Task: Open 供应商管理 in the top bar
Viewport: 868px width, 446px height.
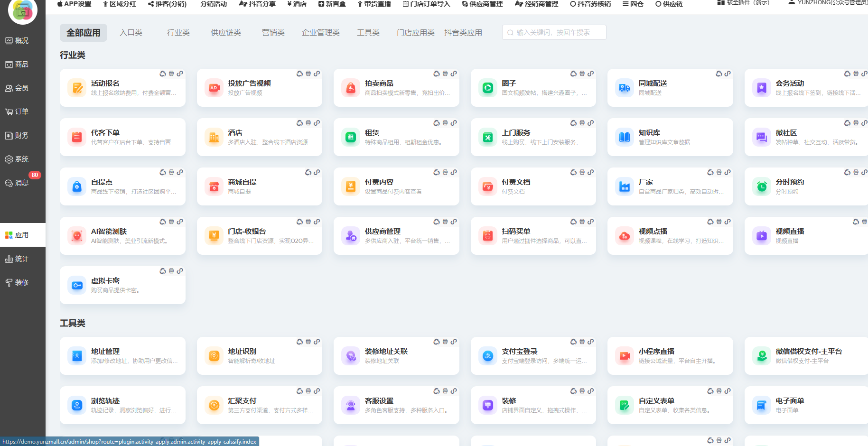Action: coord(482,4)
